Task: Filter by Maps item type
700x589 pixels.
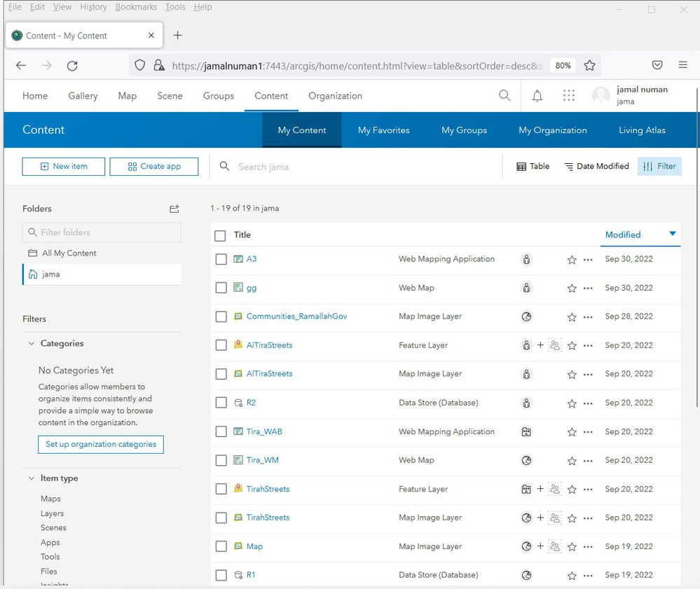Action: pos(50,499)
